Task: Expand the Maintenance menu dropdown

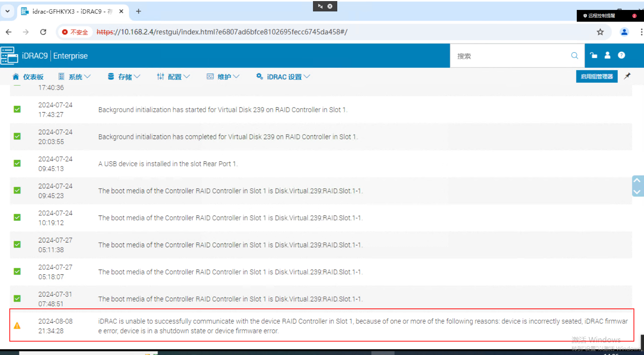Action: pyautogui.click(x=223, y=77)
